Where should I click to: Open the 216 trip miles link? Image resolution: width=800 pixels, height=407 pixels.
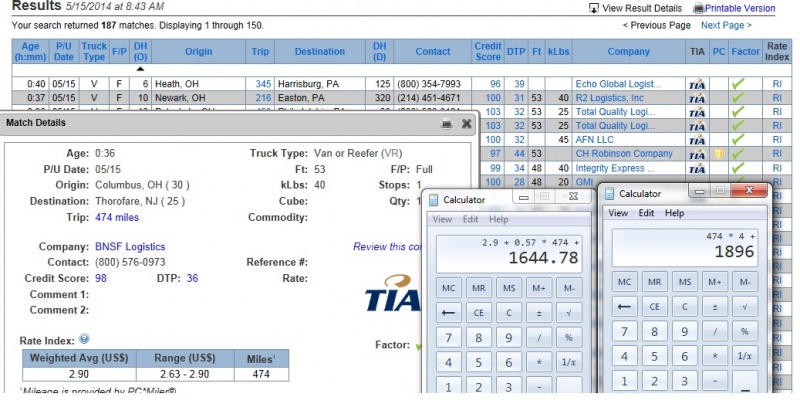point(263,97)
